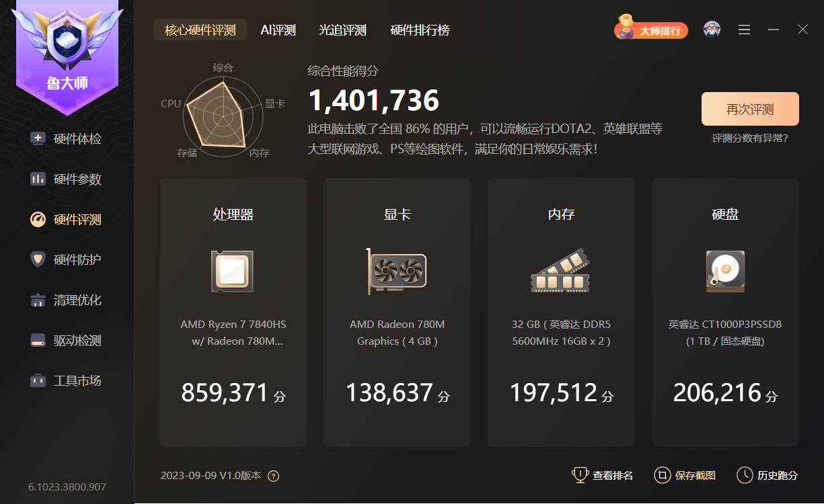
Task: Go to 清理优化 in the sidebar
Action: (x=66, y=300)
